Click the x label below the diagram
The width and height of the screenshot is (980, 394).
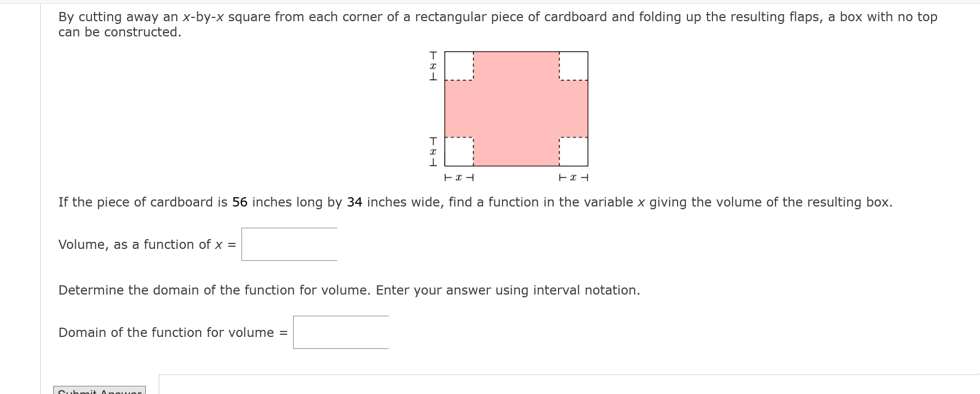[458, 177]
